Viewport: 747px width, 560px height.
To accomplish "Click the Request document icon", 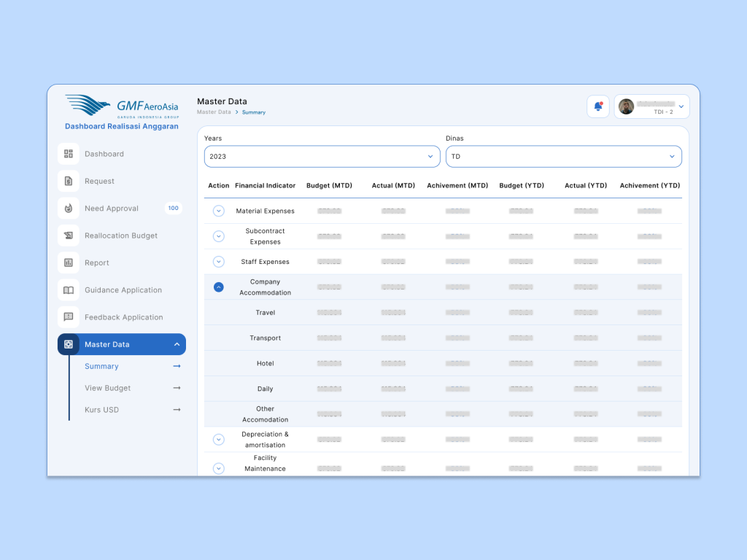I will [x=69, y=181].
